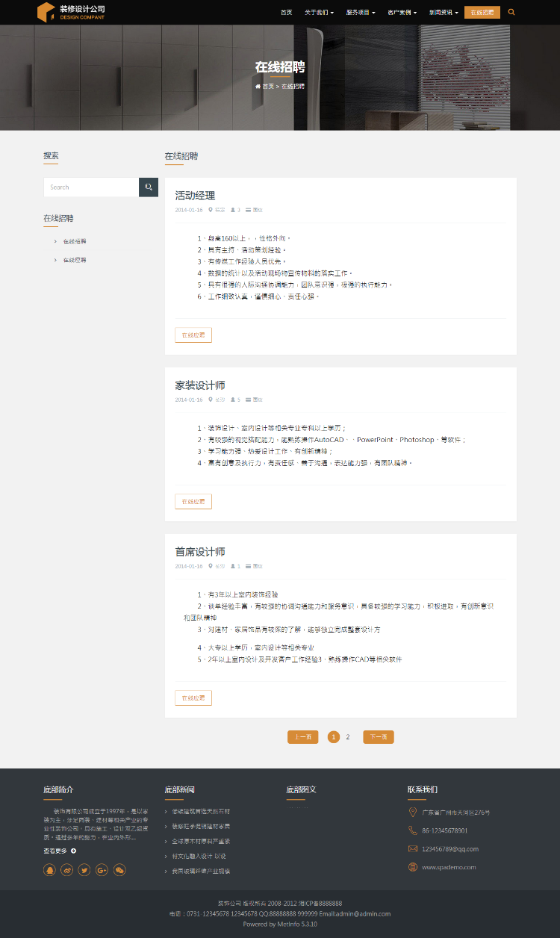Select page 1 in pagination
This screenshot has height=938, width=560.
(333, 737)
